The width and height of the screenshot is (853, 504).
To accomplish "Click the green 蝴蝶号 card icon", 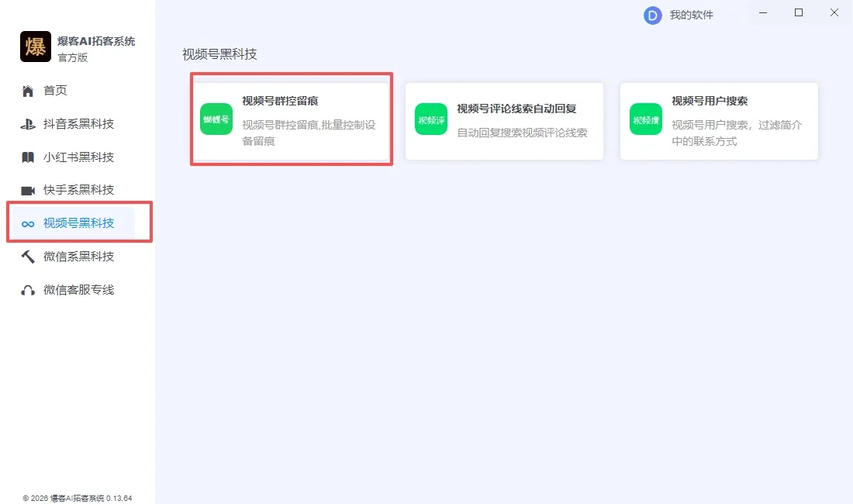I will pyautogui.click(x=216, y=119).
